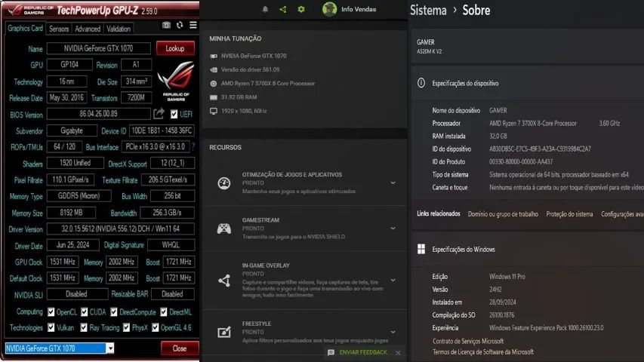Image resolution: width=644 pixels, height=362 pixels.
Task: Expand the Freestyle section chevron
Action: (393, 332)
